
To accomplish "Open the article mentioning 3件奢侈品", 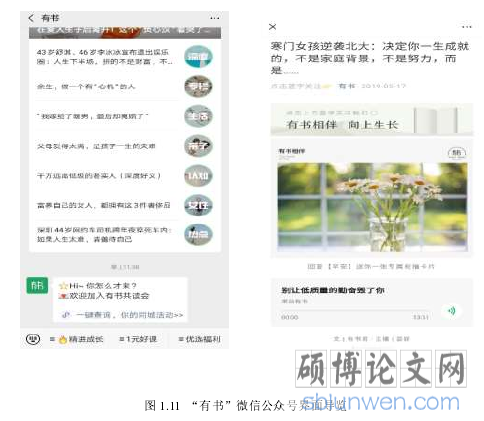I will pyautogui.click(x=103, y=205).
